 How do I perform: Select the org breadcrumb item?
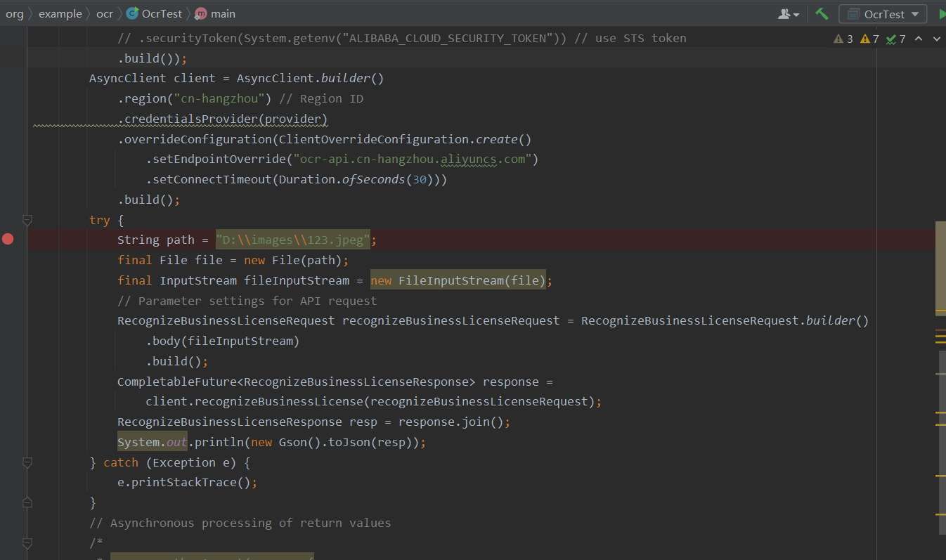click(14, 13)
